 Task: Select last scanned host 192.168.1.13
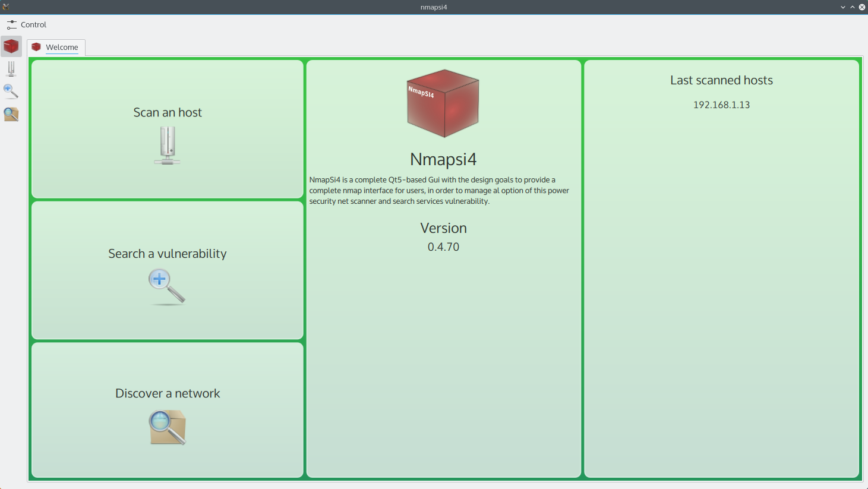tap(721, 105)
